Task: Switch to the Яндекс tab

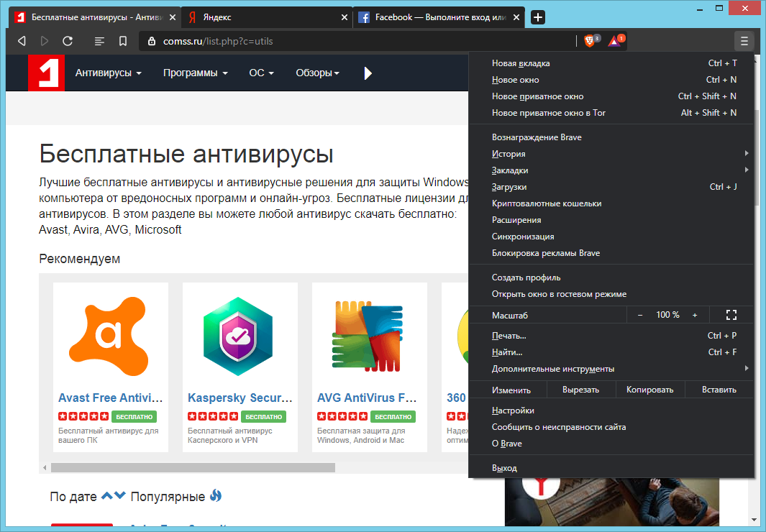Action: pos(266,17)
